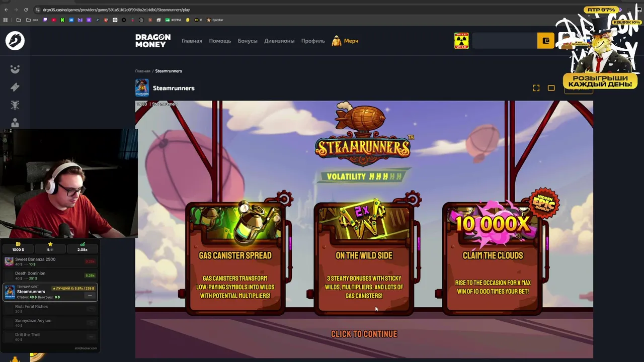This screenshot has width=644, height=362.
Task: Select the Death Dominion tracker row
Action: [x=50, y=276]
